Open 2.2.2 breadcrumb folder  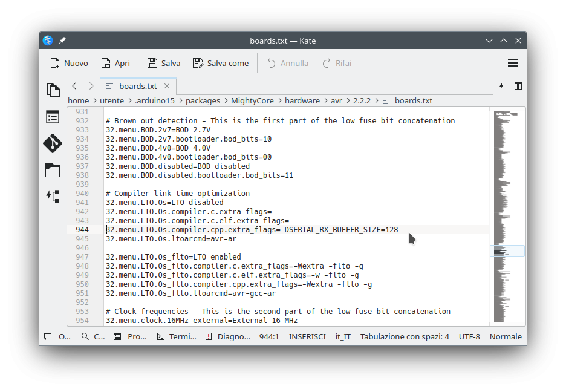click(362, 100)
